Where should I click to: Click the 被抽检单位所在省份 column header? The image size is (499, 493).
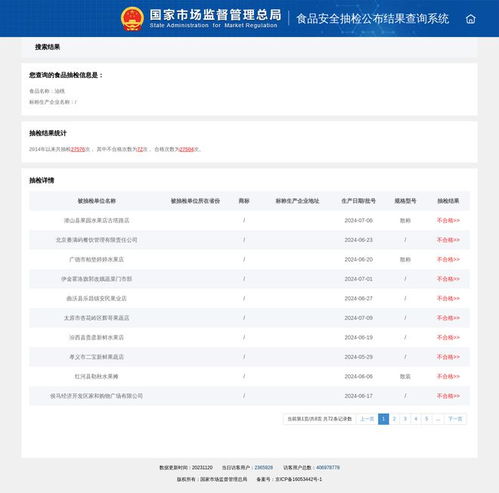coord(195,201)
